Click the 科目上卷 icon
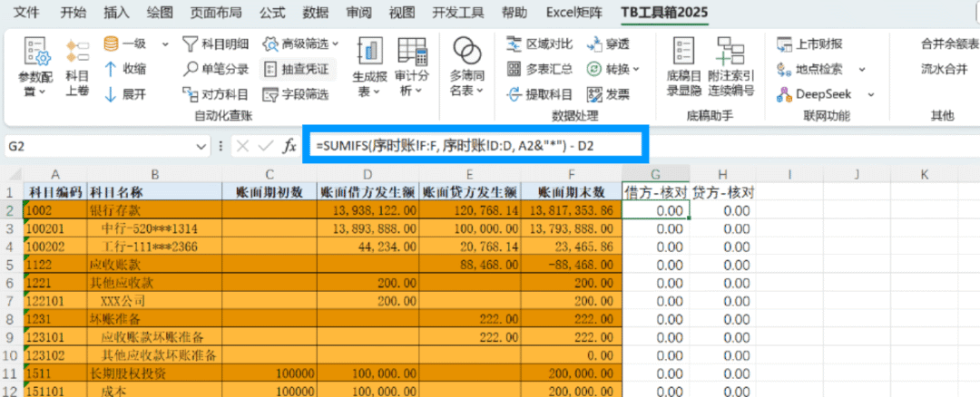The height and width of the screenshot is (397, 980). tap(77, 52)
